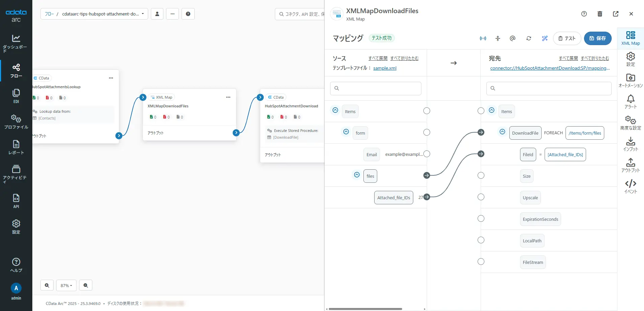Open the アウトプット files panel
Viewport: 644px width, 311px height.
[x=630, y=165]
